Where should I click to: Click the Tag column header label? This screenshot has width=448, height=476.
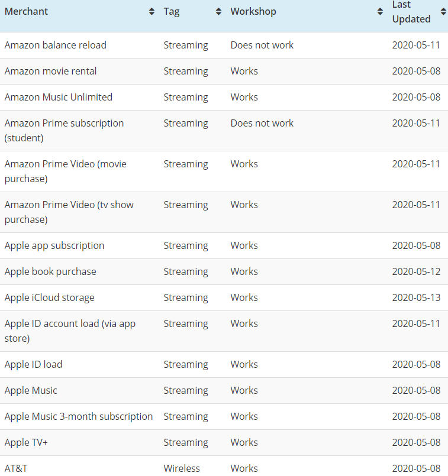pos(172,12)
